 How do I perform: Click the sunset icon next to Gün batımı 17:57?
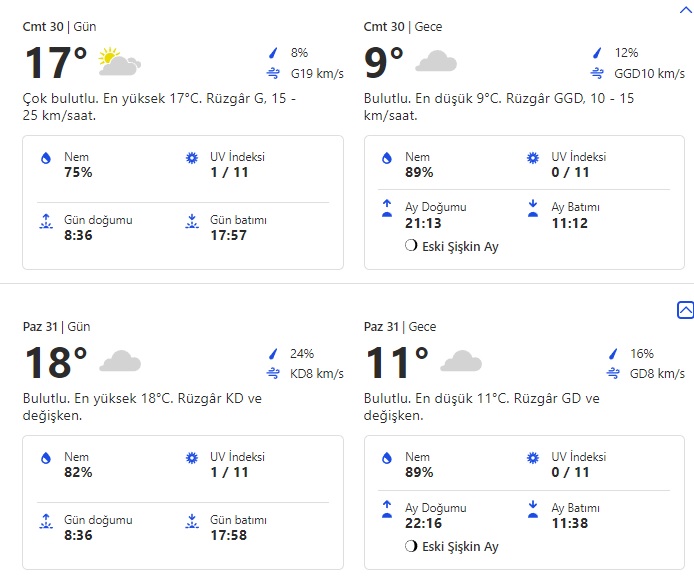point(192,221)
